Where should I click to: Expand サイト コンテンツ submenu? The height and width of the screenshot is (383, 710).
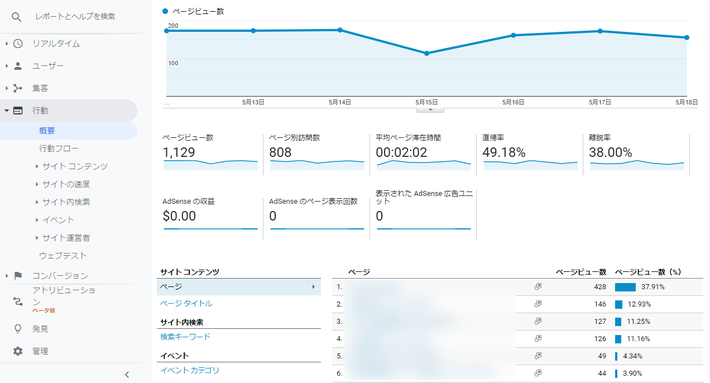pyautogui.click(x=37, y=167)
